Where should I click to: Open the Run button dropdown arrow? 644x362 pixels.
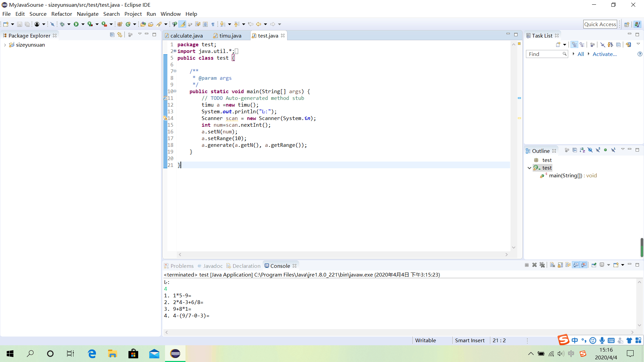83,24
